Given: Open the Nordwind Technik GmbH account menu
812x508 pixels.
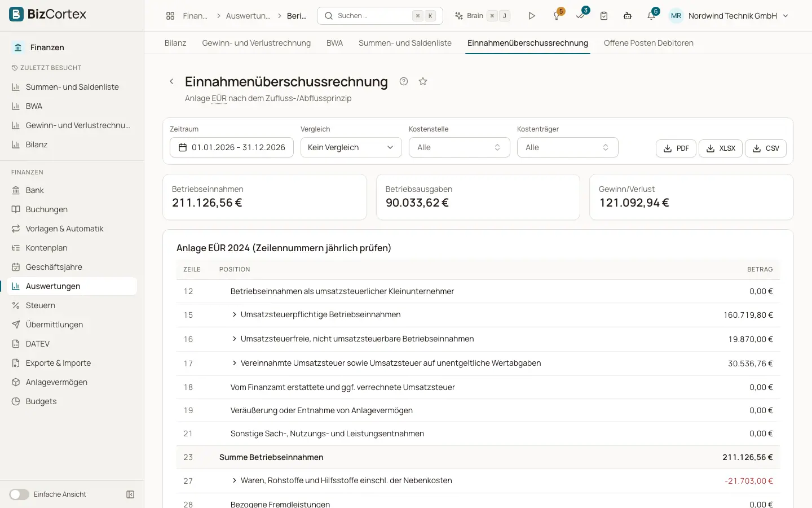Looking at the screenshot, I should (729, 16).
